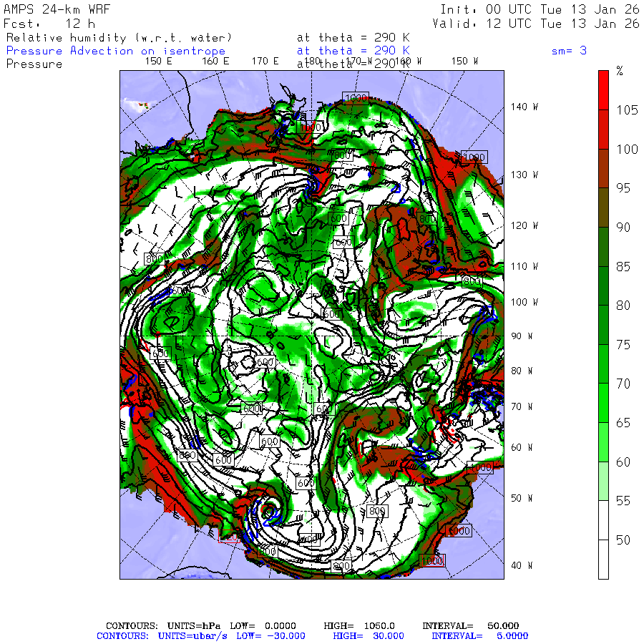The width and height of the screenshot is (644, 644).
Task: Select 'Relative humidity (w.r.t. water)' label
Action: coord(119,38)
